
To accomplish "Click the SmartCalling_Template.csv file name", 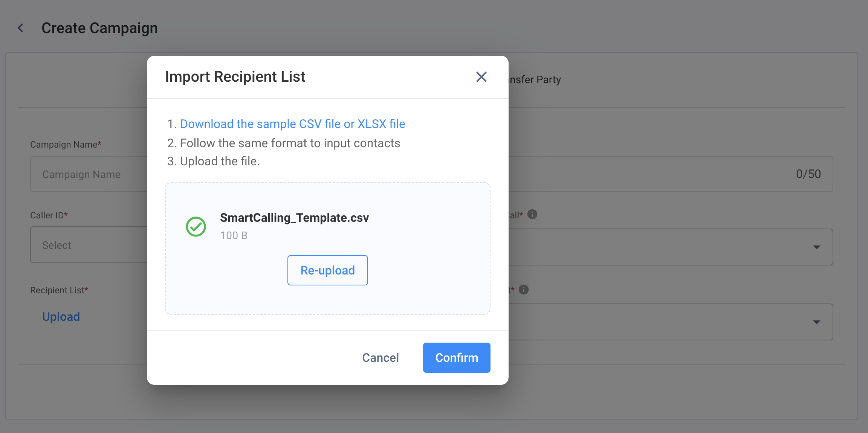I will (294, 218).
